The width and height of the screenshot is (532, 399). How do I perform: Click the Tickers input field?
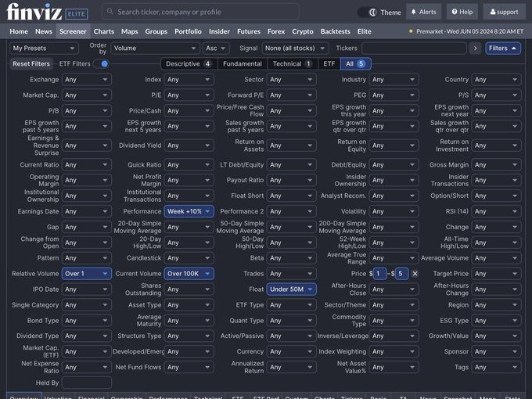click(414, 49)
